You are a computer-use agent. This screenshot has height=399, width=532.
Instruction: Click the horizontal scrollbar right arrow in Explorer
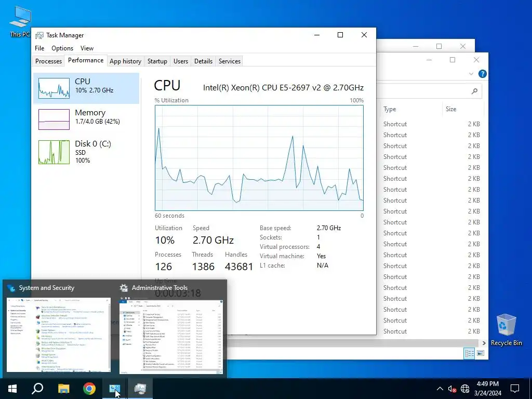point(484,343)
